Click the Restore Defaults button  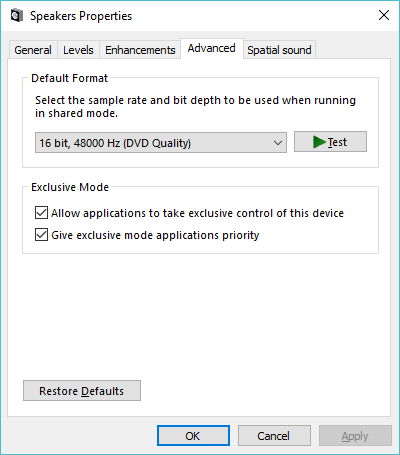point(82,391)
